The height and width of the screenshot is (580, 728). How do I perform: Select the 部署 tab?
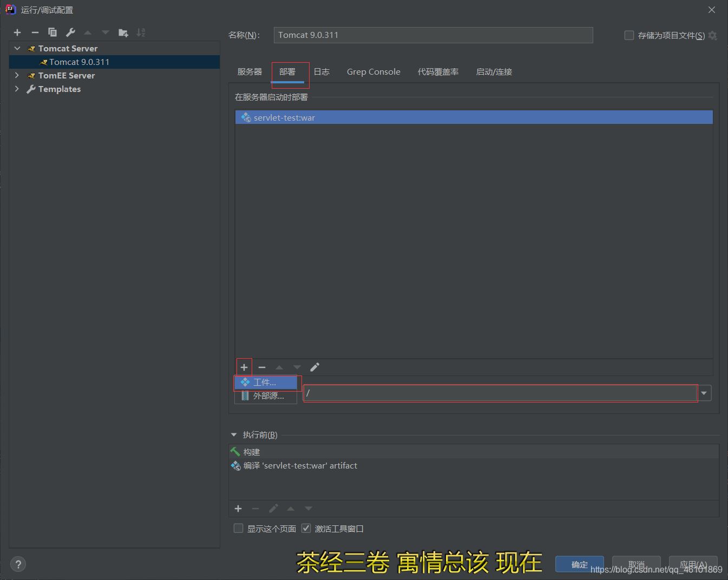coord(287,72)
